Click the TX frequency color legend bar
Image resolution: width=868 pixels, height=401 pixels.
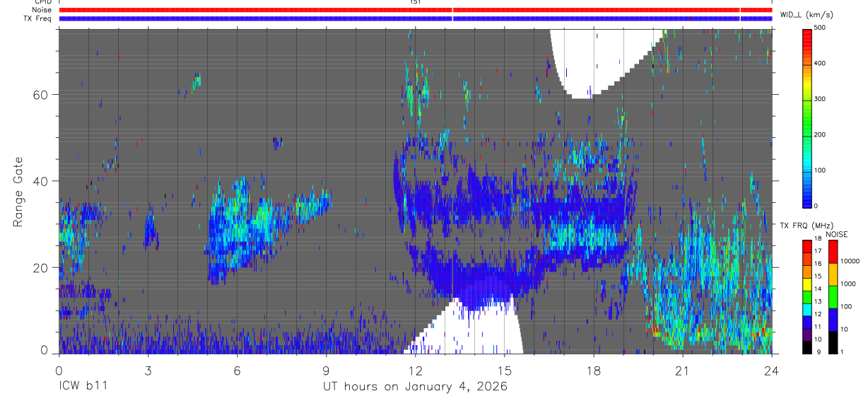tap(807, 296)
